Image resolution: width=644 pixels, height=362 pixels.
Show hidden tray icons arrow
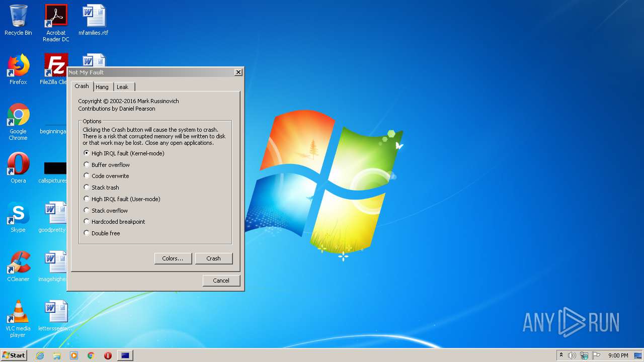pos(561,355)
